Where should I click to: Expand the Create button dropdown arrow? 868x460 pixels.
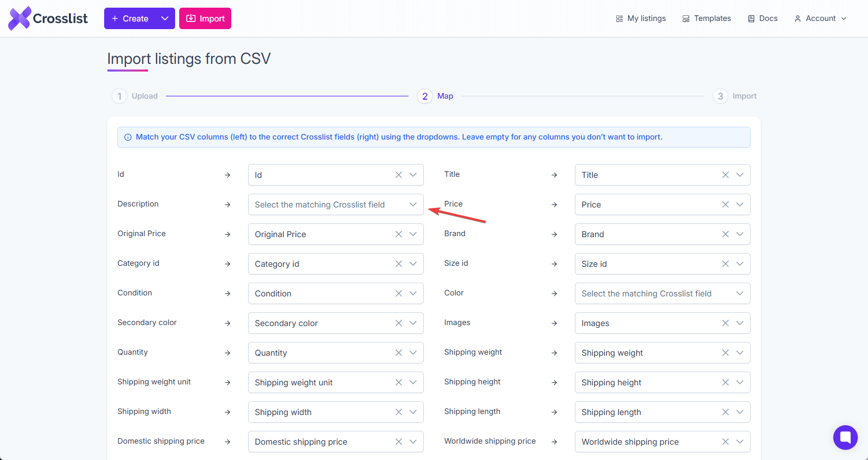[165, 18]
